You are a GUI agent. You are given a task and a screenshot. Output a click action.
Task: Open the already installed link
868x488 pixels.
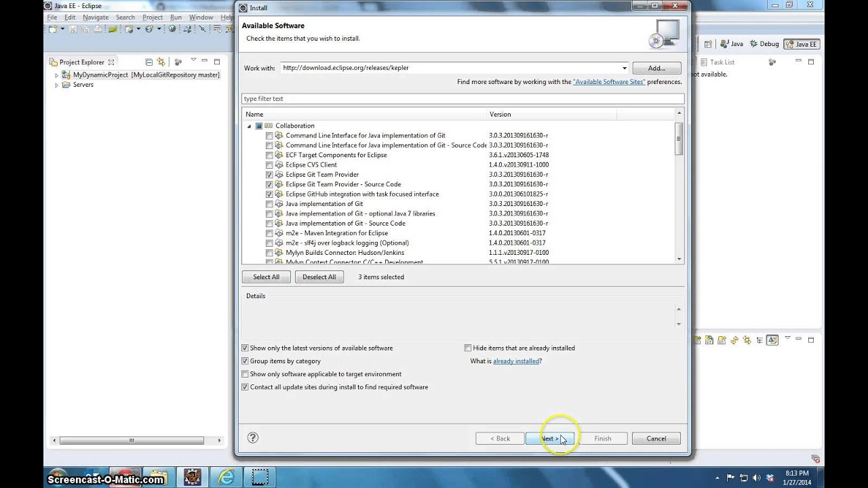click(x=516, y=361)
